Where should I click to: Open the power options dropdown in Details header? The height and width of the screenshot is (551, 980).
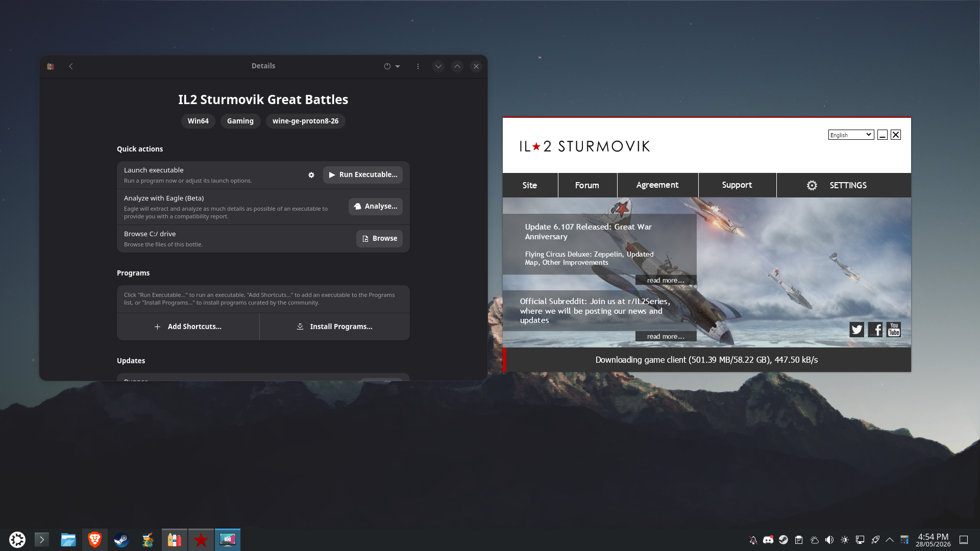pyautogui.click(x=392, y=66)
